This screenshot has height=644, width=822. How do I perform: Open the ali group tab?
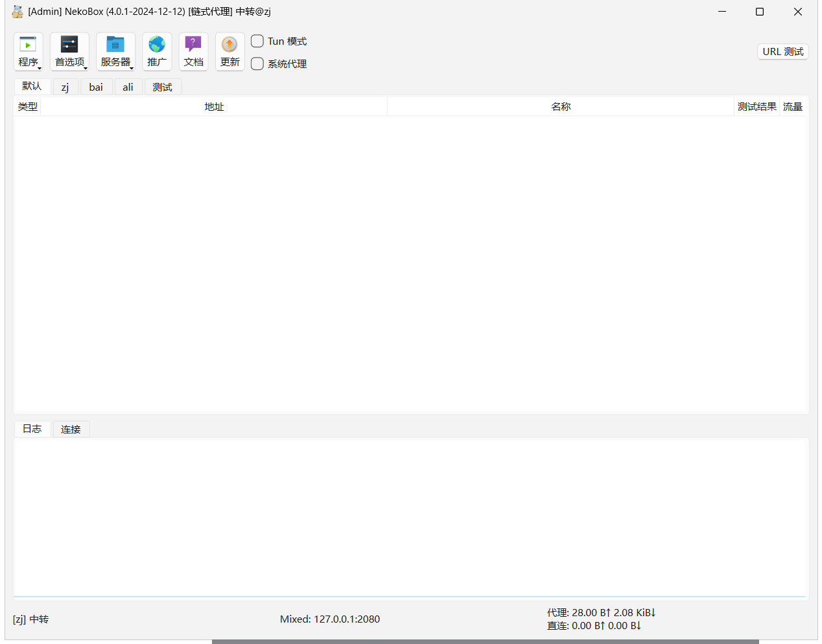click(x=128, y=87)
